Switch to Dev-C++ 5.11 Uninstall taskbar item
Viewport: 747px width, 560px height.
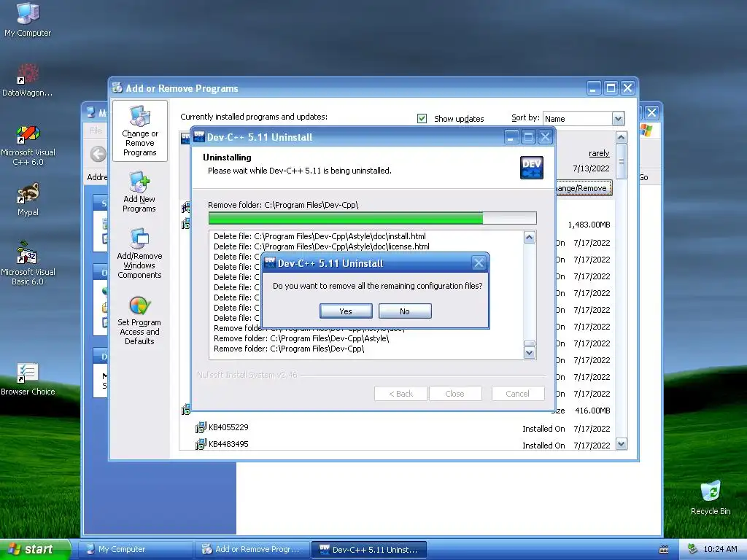368,549
